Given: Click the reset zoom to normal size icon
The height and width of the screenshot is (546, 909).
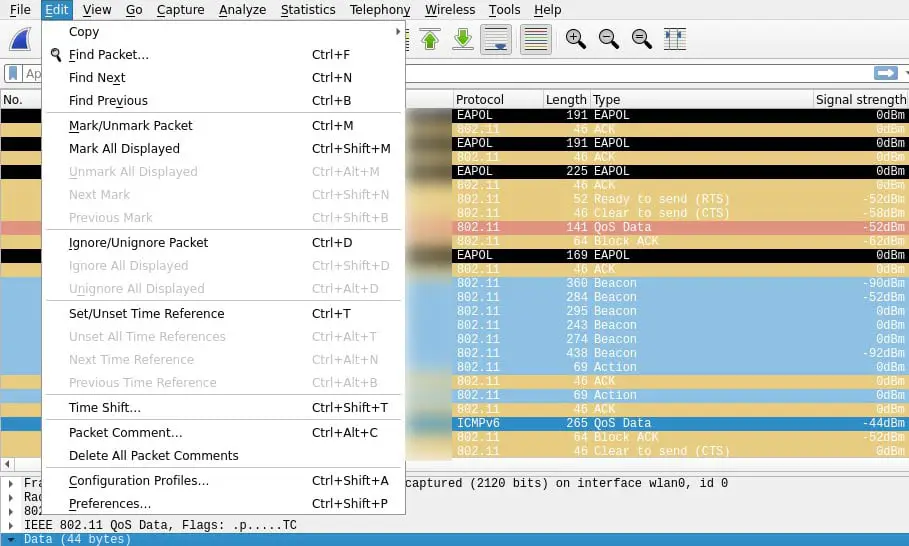Looking at the screenshot, I should pos(641,39).
